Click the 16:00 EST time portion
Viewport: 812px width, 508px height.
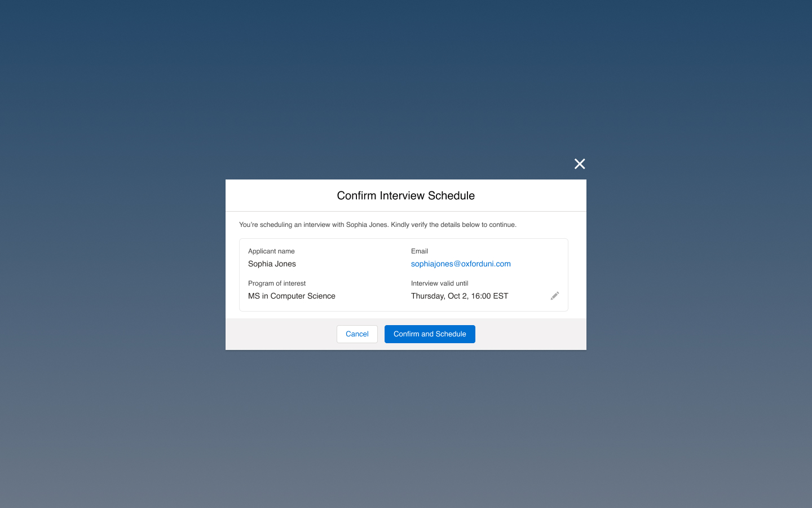[489, 296]
